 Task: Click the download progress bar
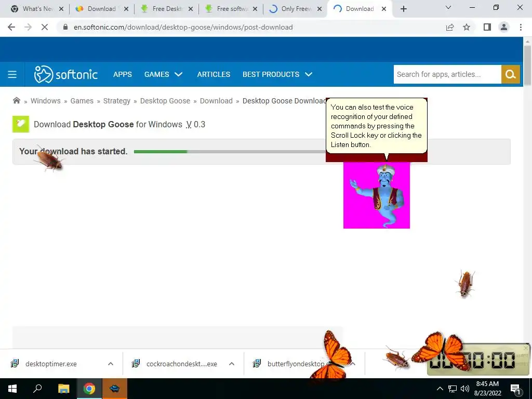[230, 152]
